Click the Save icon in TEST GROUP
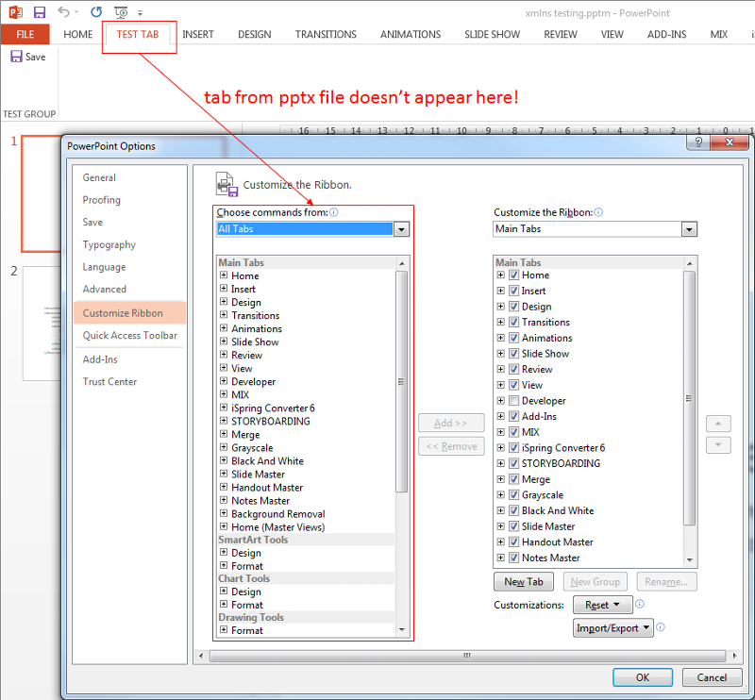 (17, 56)
